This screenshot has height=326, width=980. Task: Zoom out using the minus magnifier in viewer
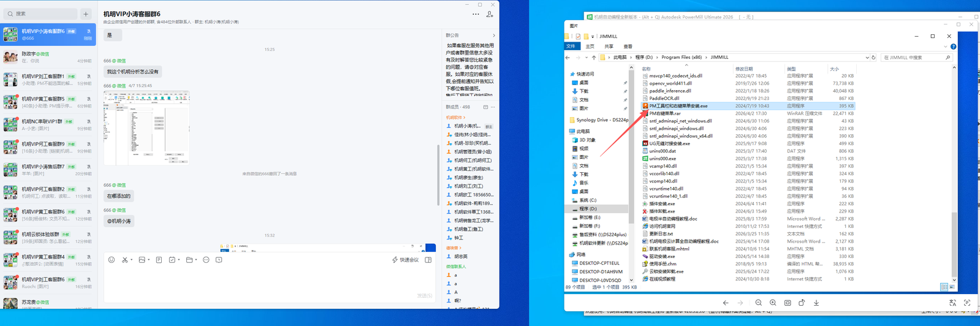point(759,303)
